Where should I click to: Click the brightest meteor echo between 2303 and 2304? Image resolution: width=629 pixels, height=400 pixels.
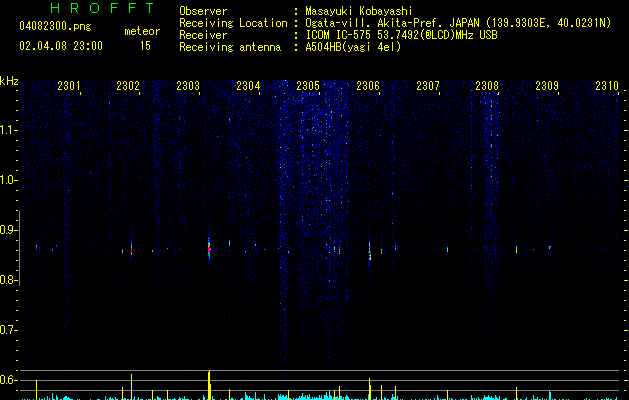209,249
